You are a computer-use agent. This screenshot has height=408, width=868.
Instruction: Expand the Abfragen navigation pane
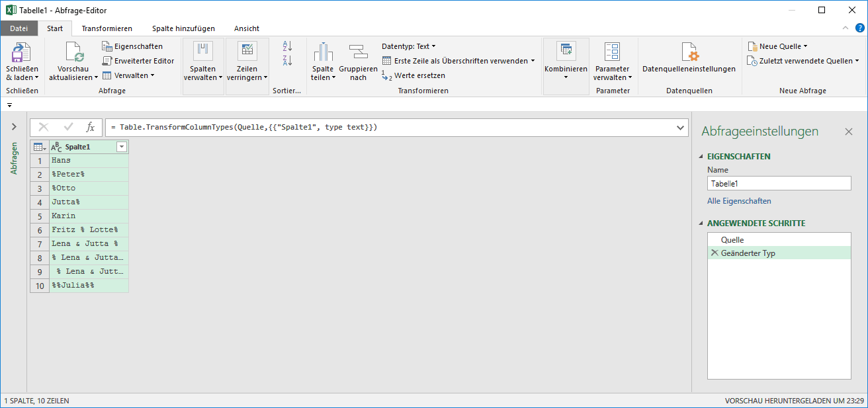[14, 127]
